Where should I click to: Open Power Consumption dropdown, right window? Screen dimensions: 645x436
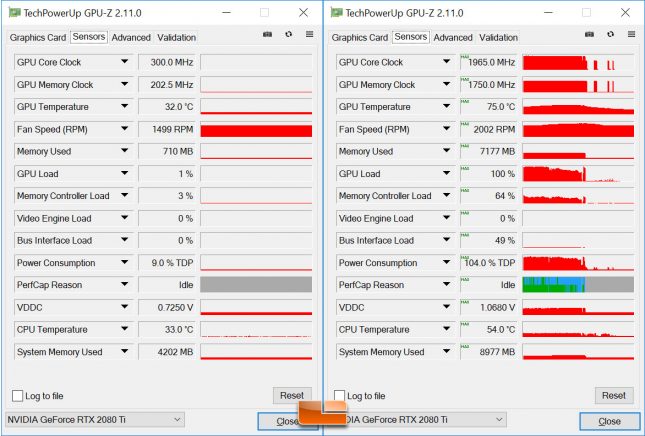coord(446,263)
